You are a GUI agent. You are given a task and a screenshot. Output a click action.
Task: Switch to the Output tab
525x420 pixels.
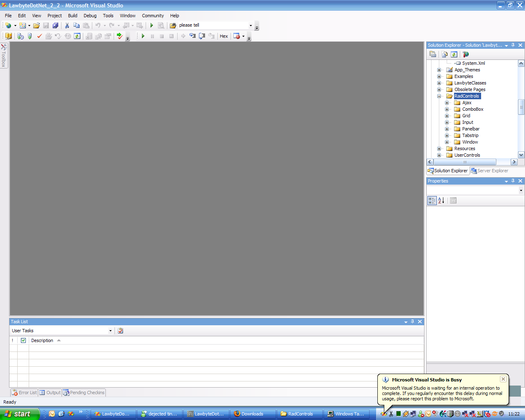(x=50, y=393)
